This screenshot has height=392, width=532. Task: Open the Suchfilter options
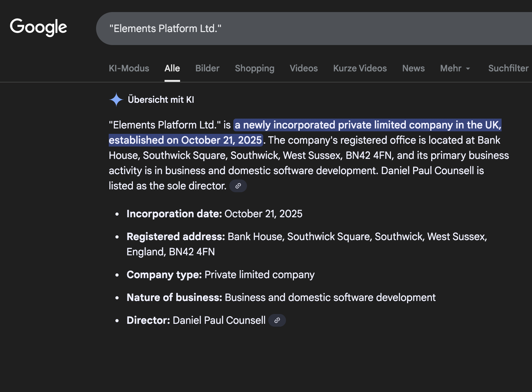[508, 69]
